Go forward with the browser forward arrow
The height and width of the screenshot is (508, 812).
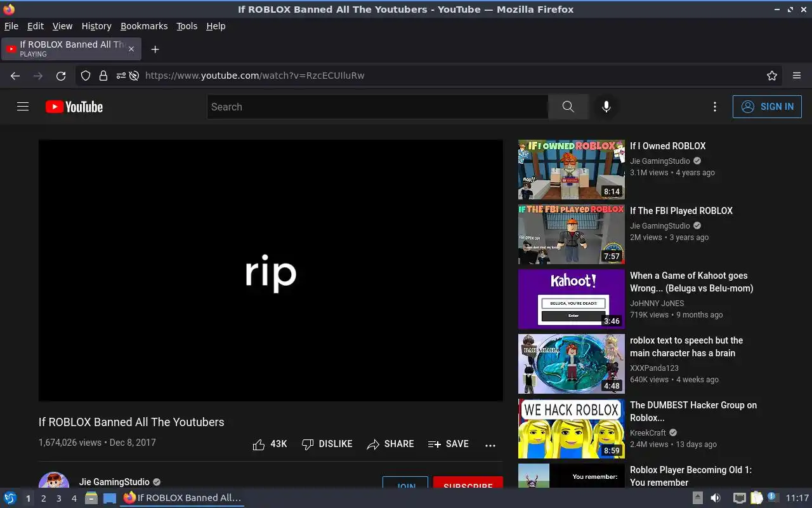coord(38,76)
